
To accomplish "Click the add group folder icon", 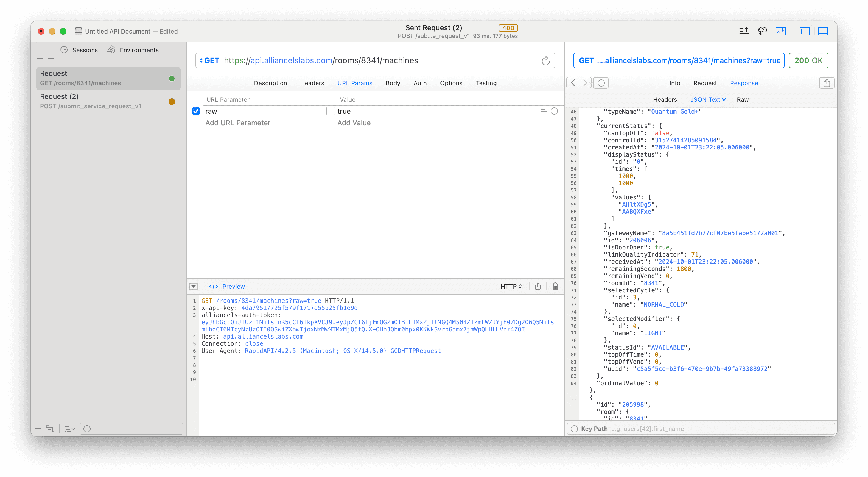I will tap(50, 429).
